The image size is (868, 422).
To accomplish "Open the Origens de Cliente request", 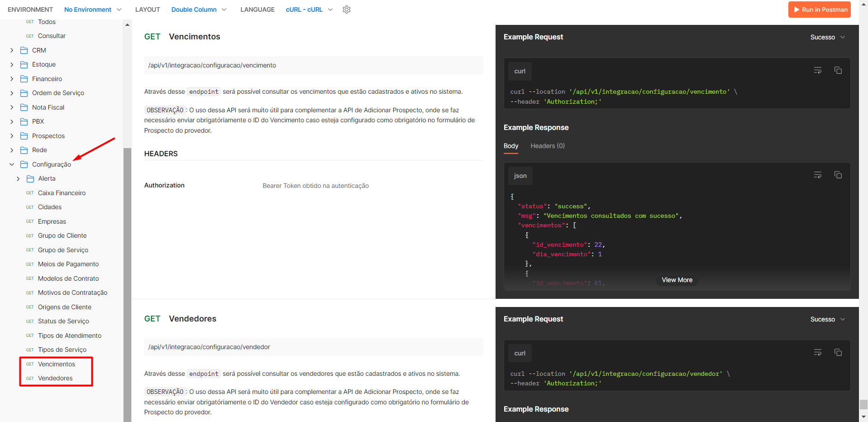I will click(x=65, y=307).
